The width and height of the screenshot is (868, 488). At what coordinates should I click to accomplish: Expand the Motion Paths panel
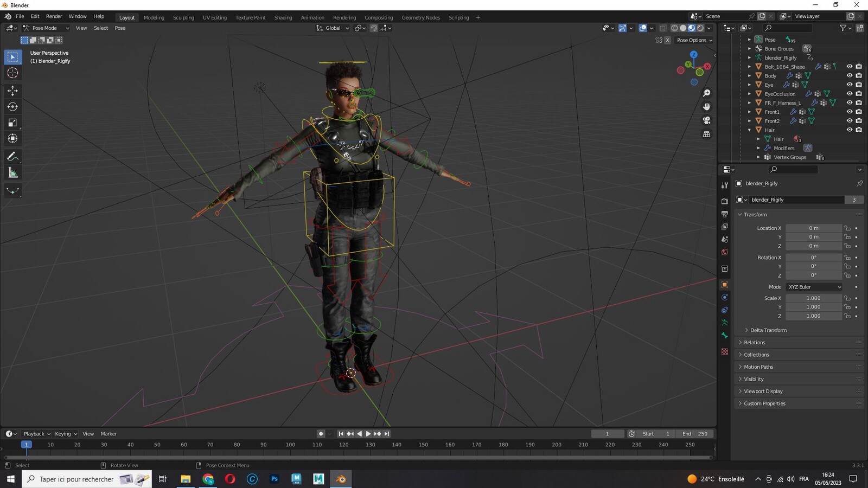click(758, 367)
